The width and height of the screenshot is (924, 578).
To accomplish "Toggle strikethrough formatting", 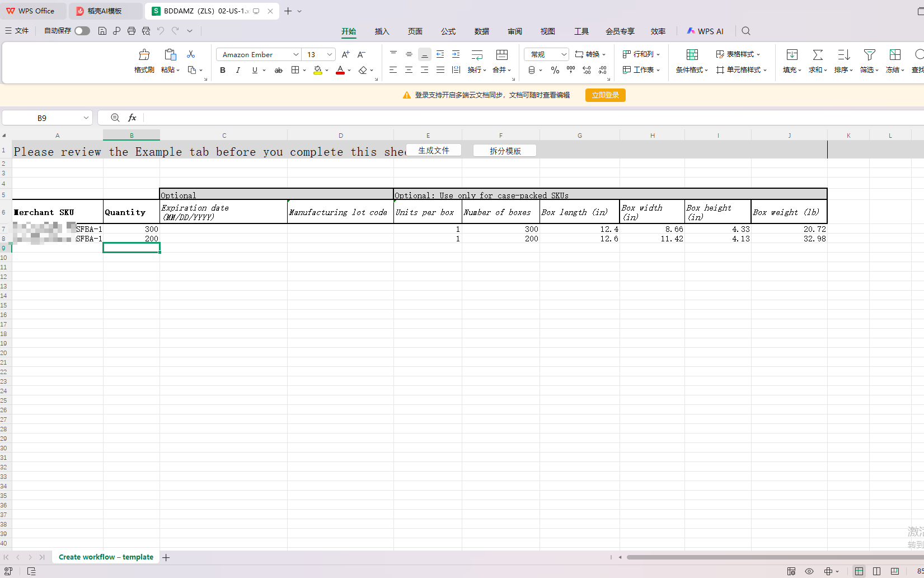I will coord(278,70).
